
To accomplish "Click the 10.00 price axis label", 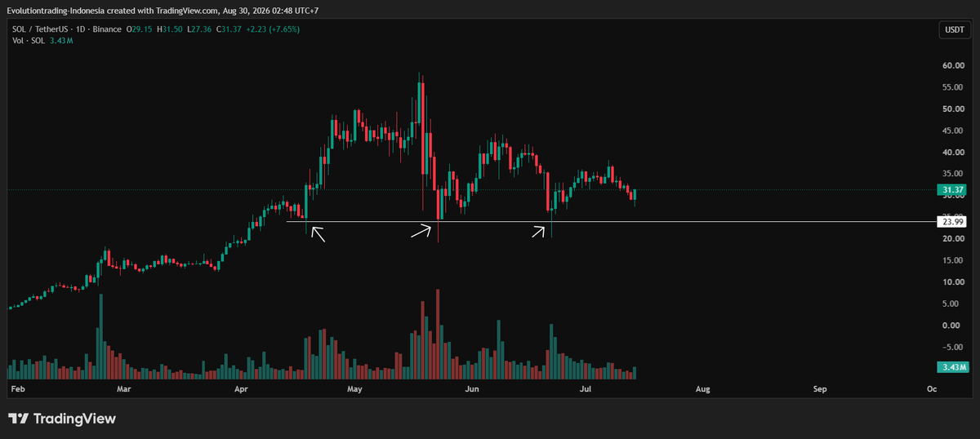I will [954, 282].
